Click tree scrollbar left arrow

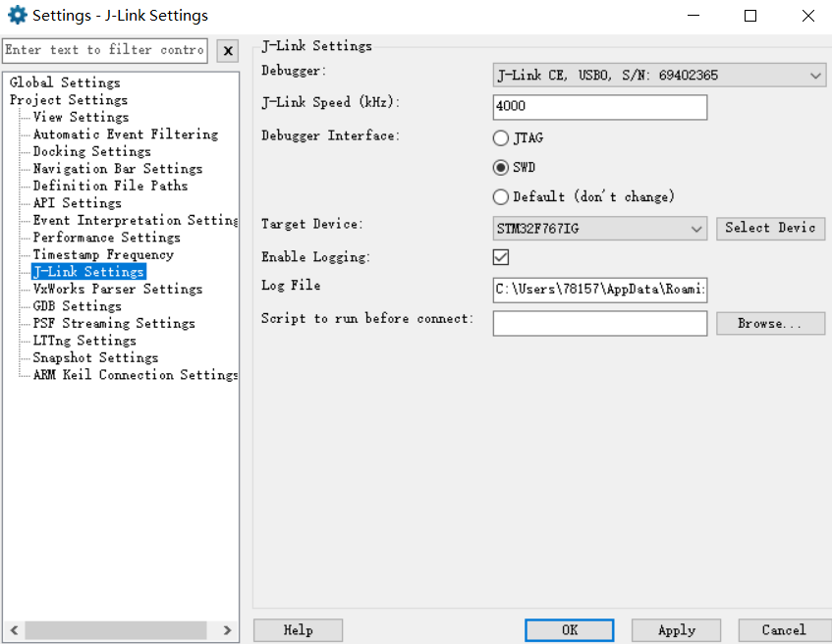14,630
